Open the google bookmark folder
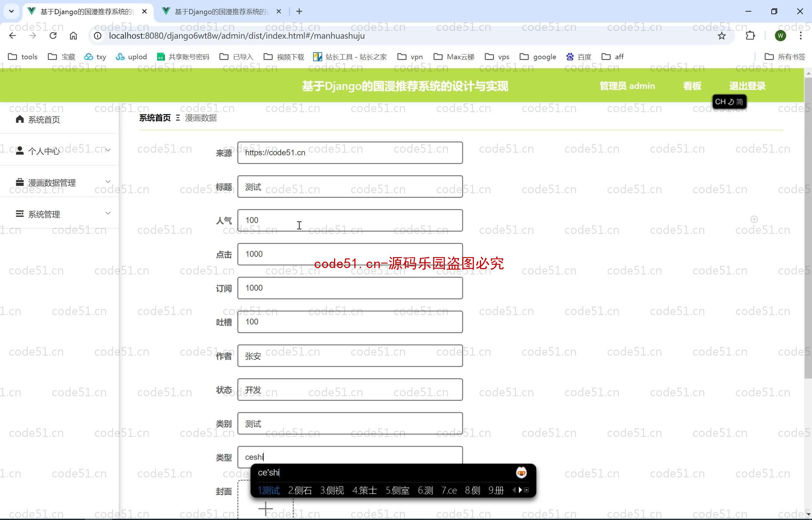 538,57
